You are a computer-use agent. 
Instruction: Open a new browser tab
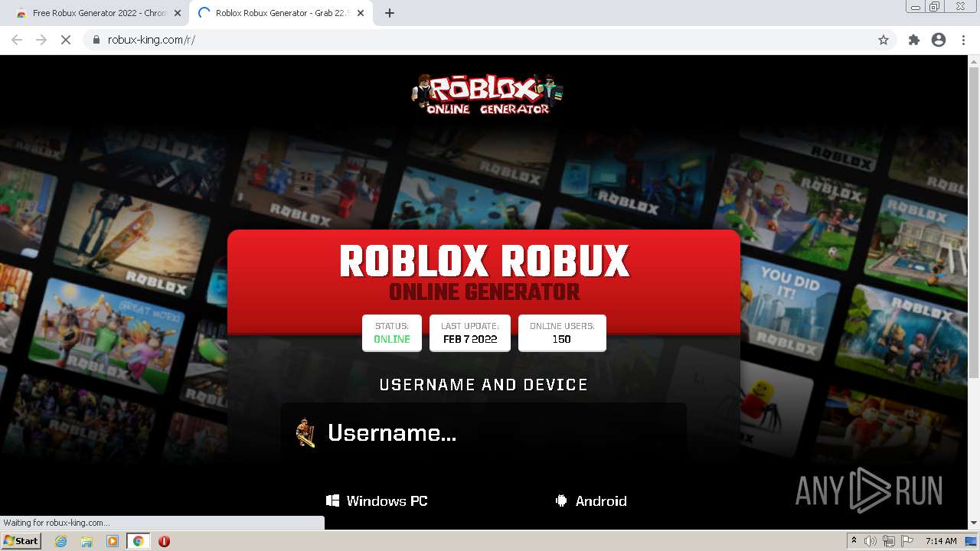pos(389,13)
